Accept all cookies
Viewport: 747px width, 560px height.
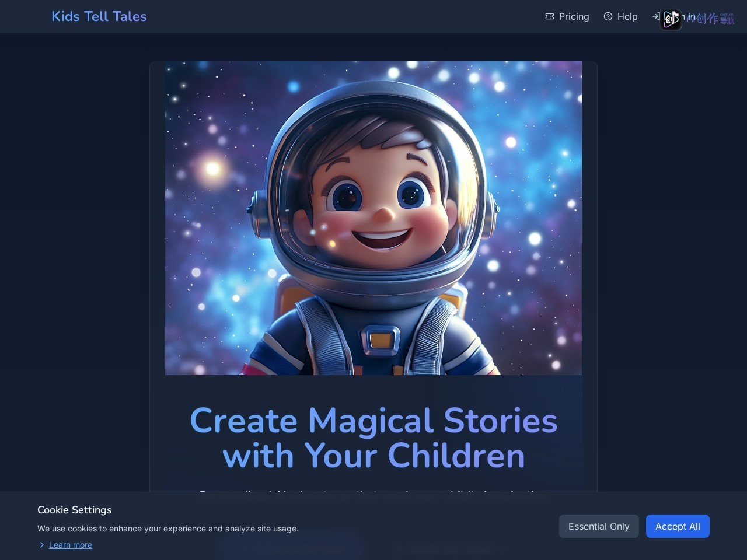pos(678,526)
